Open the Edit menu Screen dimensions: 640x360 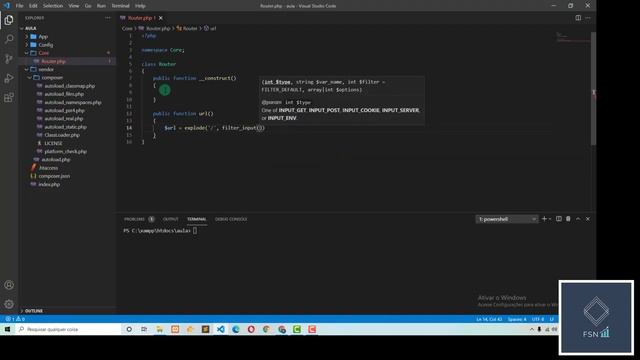point(33,6)
